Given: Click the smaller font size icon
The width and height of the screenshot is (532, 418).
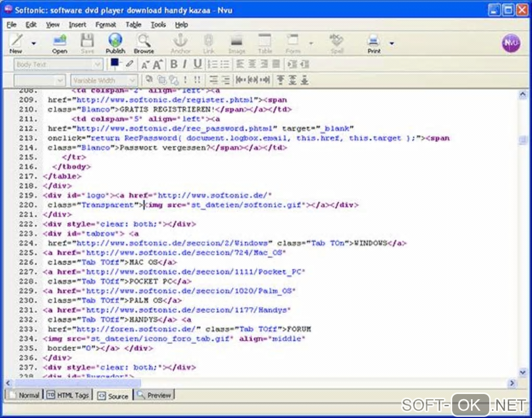Looking at the screenshot, I should tap(145, 65).
